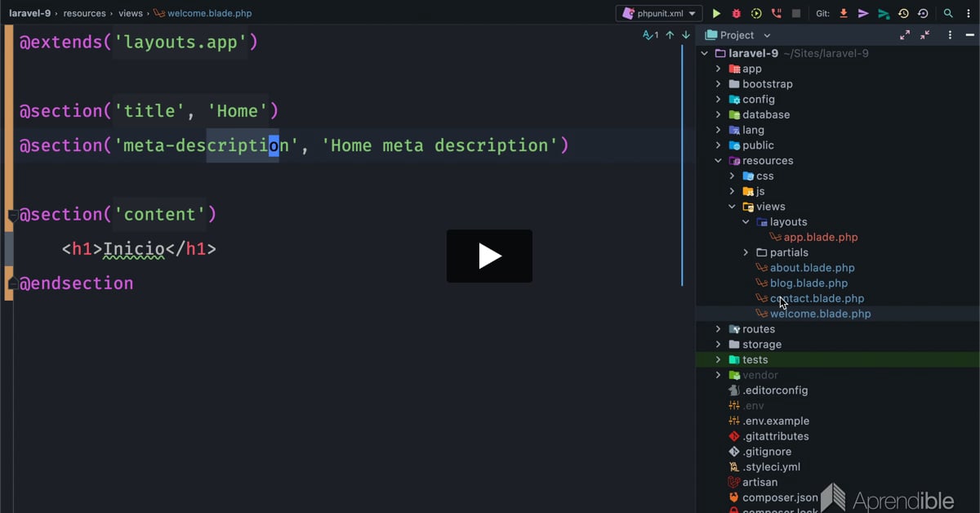Click views in the breadcrumb
This screenshot has height=513, width=980.
coord(131,13)
